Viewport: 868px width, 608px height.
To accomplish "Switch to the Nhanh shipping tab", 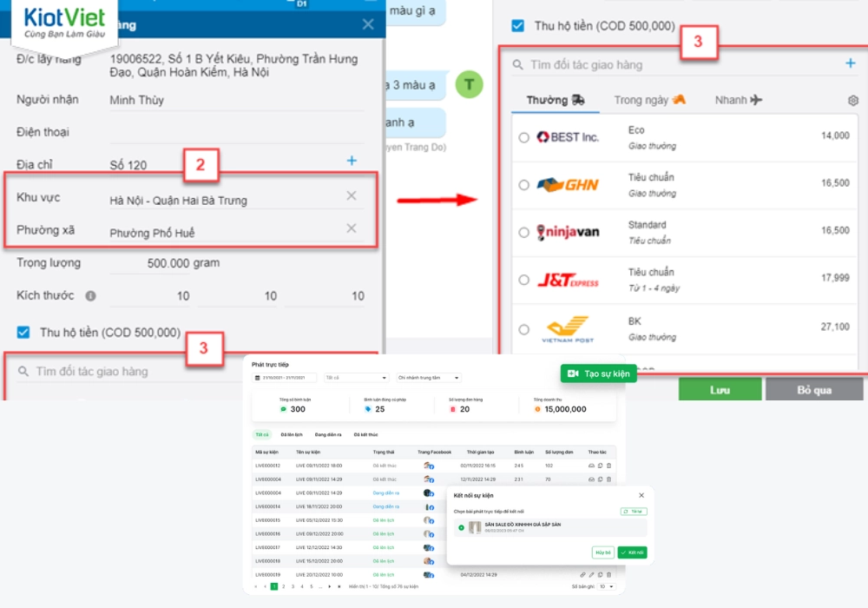I will (739, 100).
